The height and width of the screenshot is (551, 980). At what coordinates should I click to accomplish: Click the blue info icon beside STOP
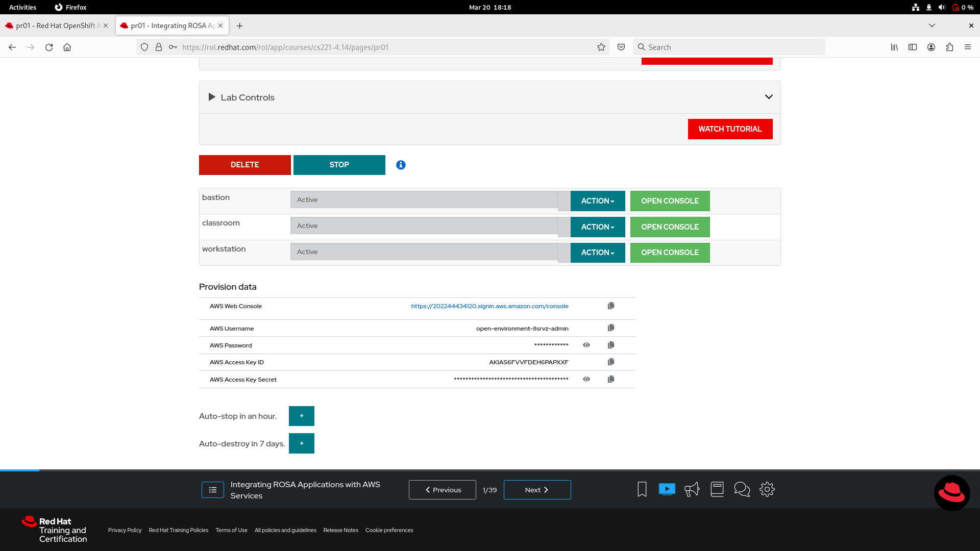pyautogui.click(x=401, y=165)
